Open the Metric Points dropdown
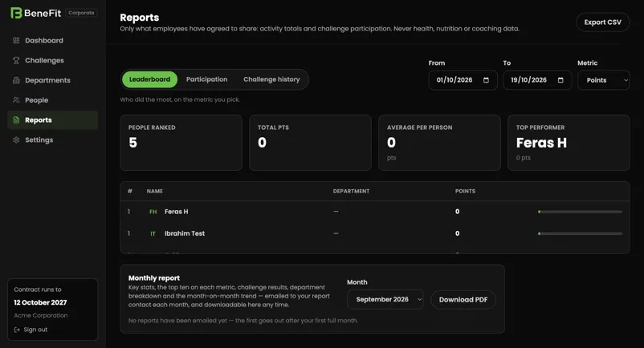644x348 pixels. click(x=604, y=80)
